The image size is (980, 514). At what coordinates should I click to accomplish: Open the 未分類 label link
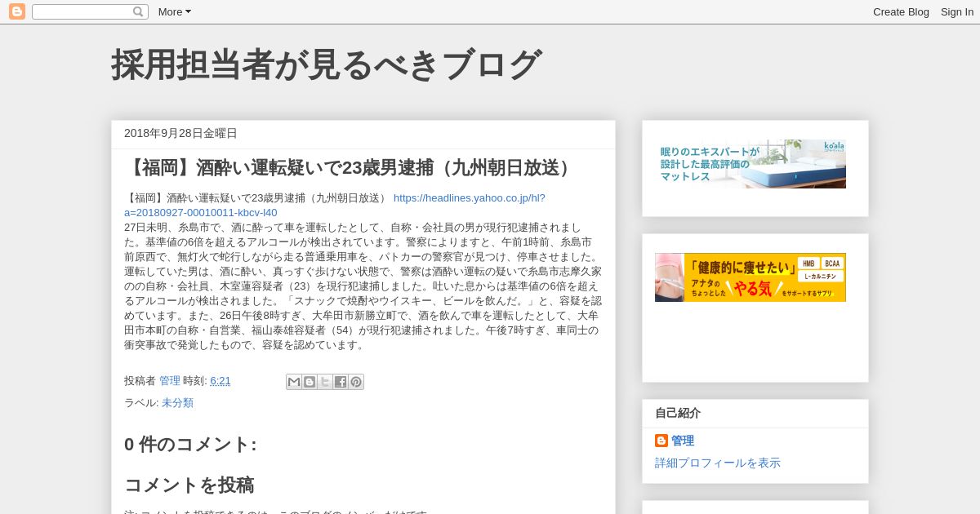(177, 403)
